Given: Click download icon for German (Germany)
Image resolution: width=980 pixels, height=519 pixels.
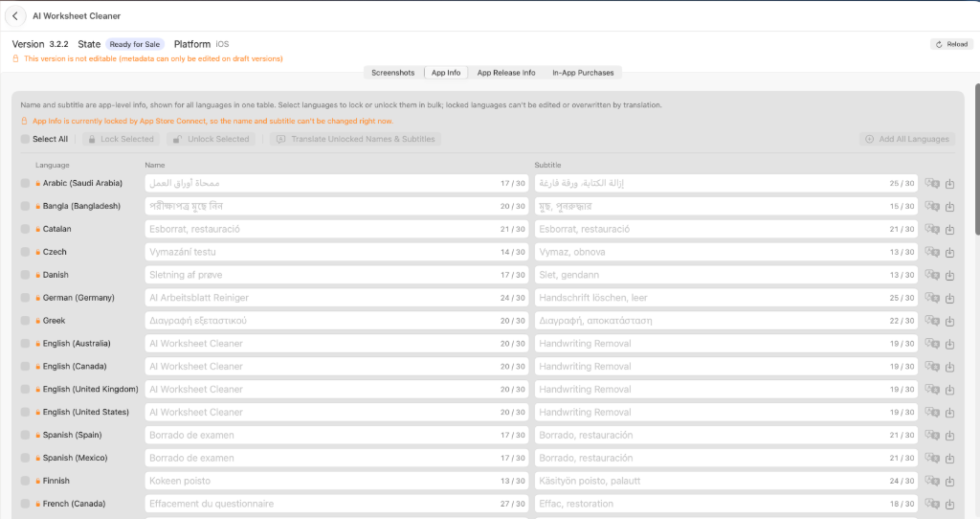Looking at the screenshot, I should [x=950, y=298].
